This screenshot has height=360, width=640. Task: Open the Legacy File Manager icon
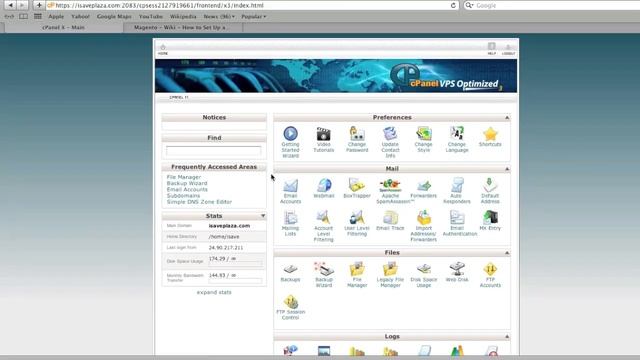(390, 269)
